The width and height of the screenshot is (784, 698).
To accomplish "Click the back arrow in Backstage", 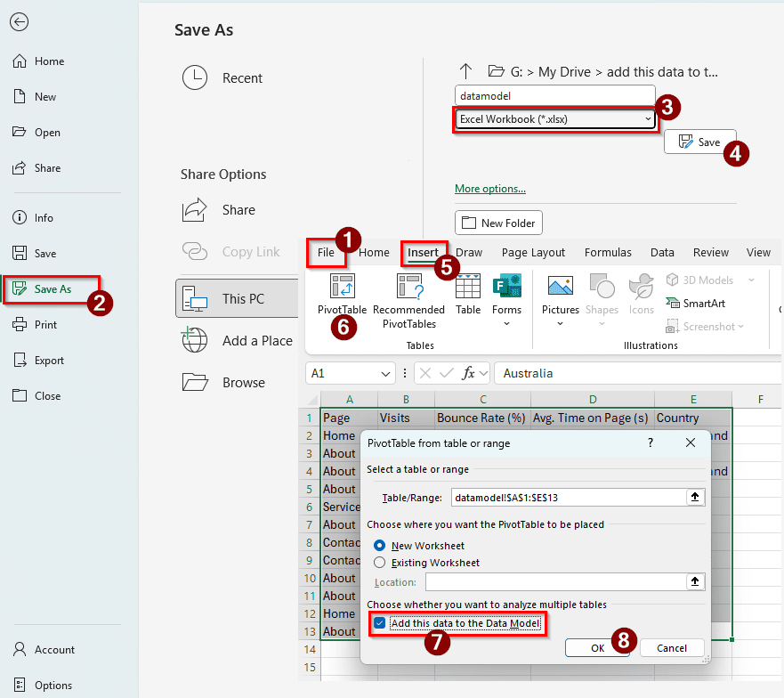I will [x=19, y=22].
